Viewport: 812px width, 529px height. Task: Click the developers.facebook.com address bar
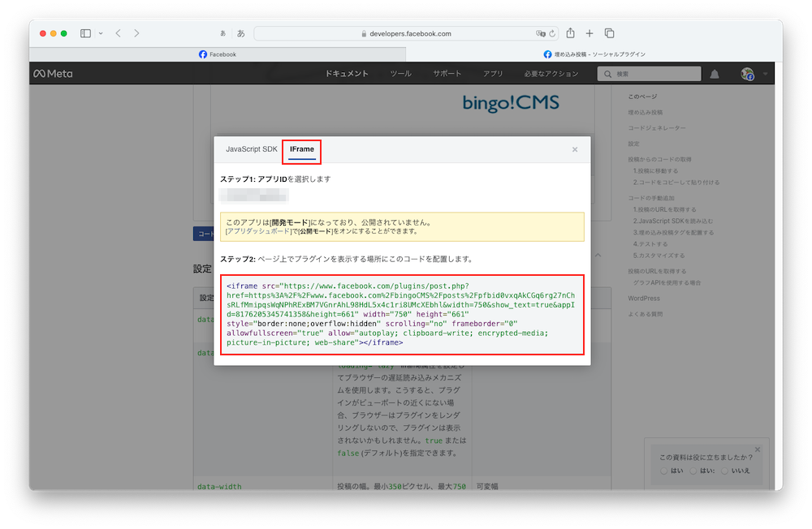406,33
